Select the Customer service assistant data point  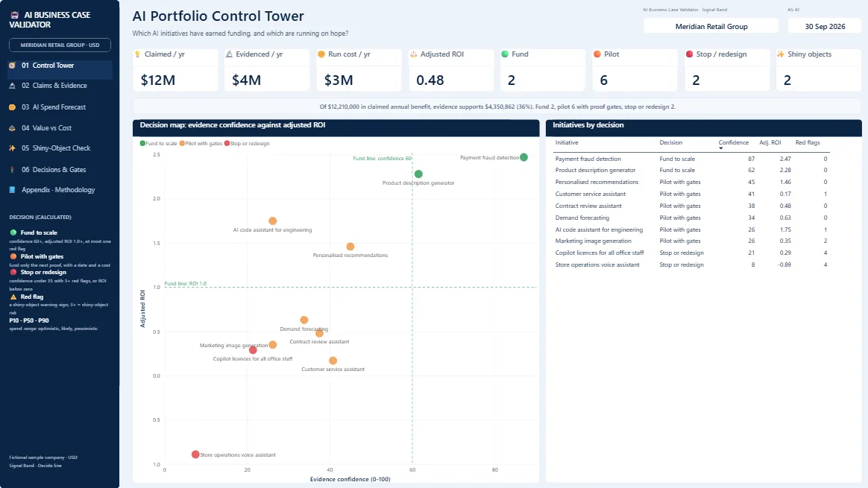(x=333, y=361)
